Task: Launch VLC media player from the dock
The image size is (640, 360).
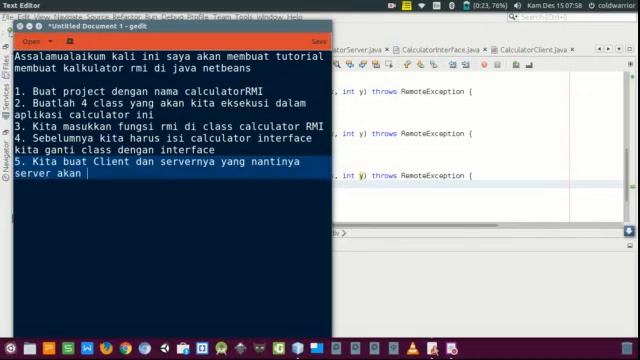Action: (x=413, y=348)
